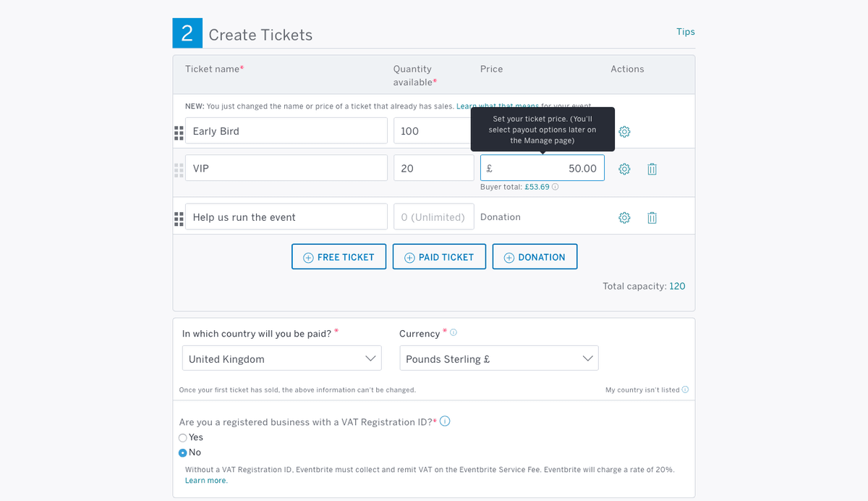
Task: Delete the Help us run the event ticket
Action: click(x=652, y=217)
